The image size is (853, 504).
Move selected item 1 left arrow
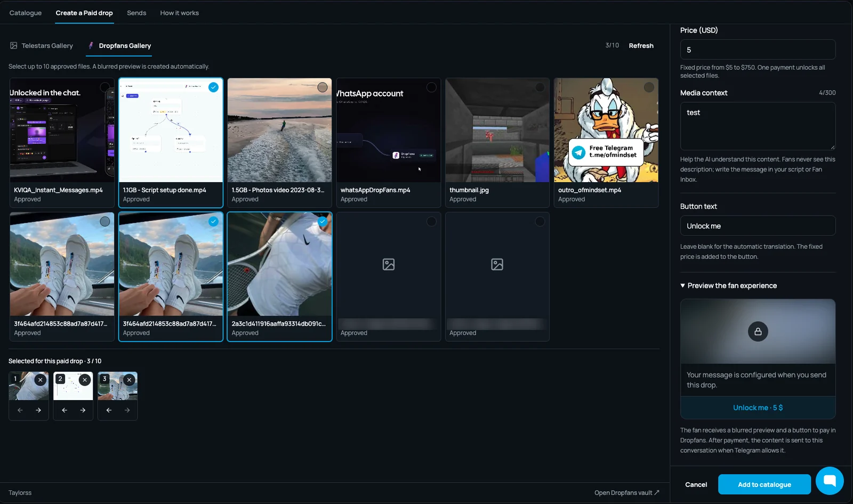(20, 410)
